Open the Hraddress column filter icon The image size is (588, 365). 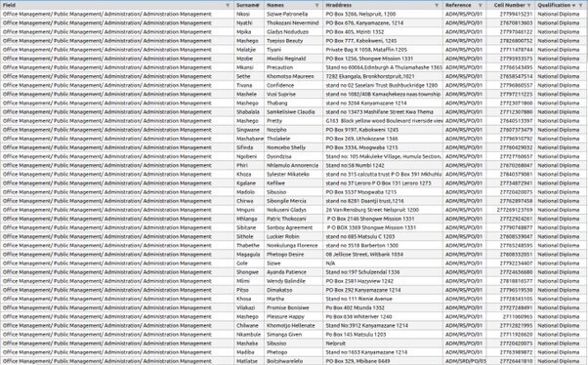coord(437,5)
